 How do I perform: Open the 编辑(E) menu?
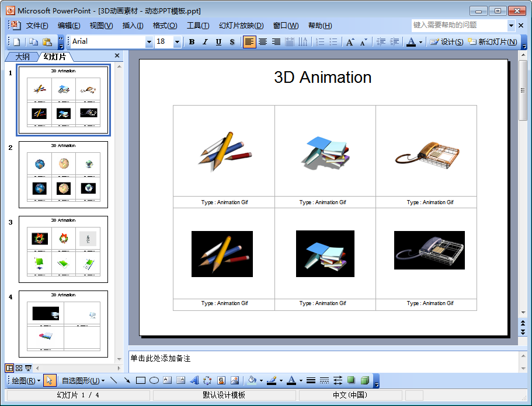coord(69,26)
